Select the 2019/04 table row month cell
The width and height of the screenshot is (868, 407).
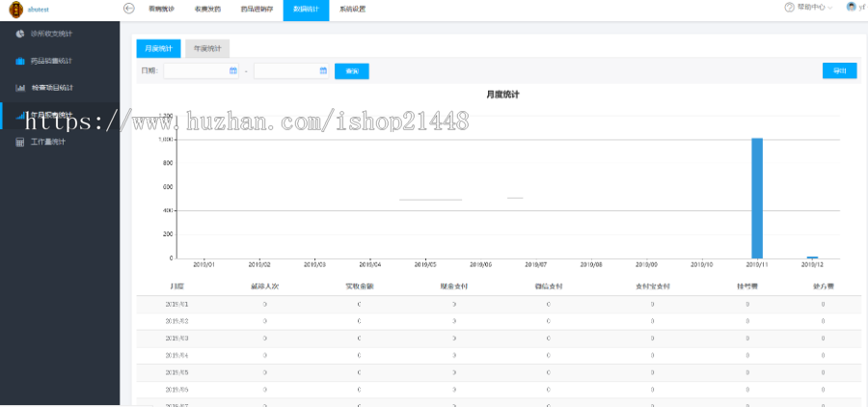coord(177,356)
